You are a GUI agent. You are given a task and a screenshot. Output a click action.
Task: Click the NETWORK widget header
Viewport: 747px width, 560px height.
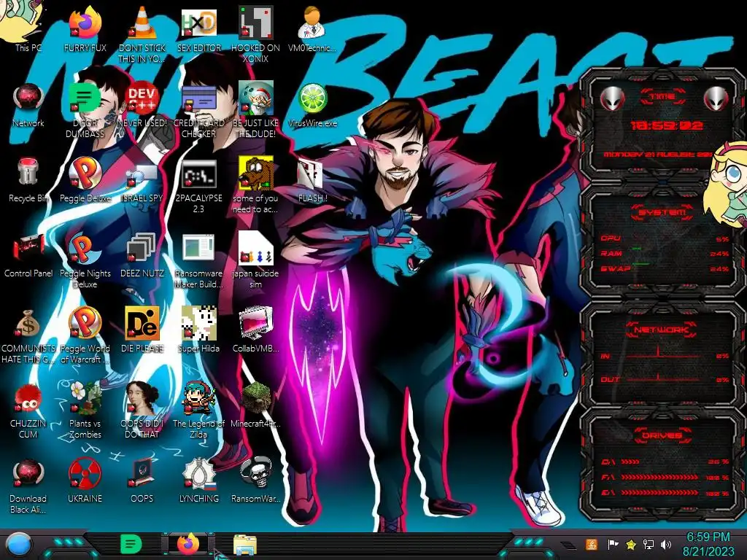click(x=662, y=329)
